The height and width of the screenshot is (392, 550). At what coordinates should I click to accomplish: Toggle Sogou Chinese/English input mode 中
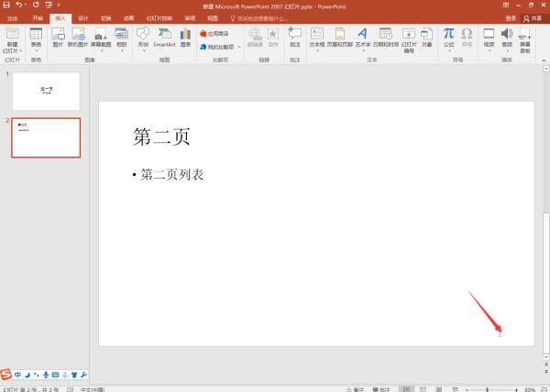17,376
